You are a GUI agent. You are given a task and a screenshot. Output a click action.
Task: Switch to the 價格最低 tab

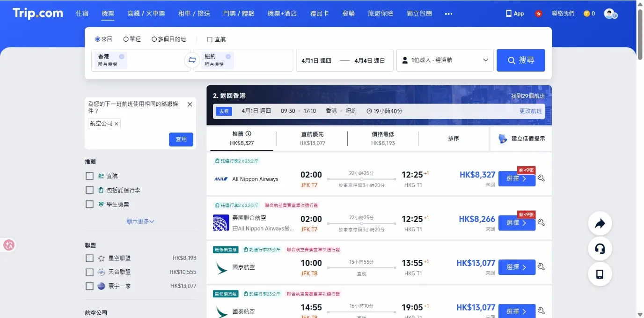(383, 139)
